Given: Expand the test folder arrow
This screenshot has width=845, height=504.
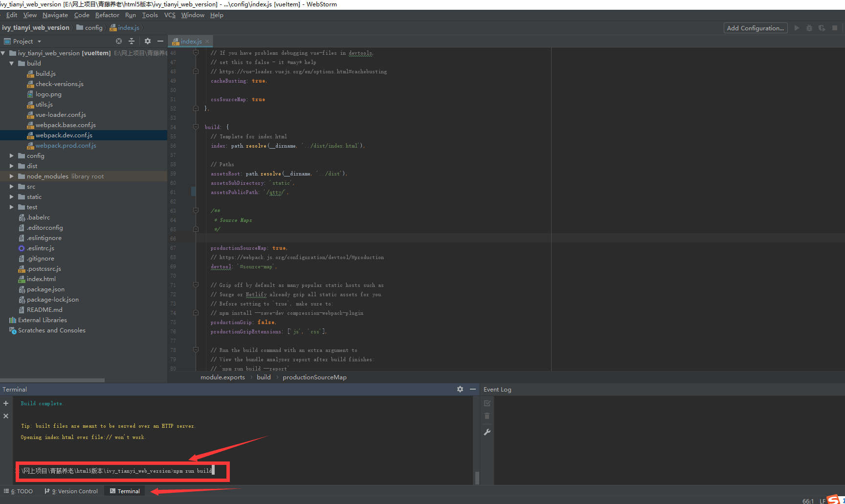Looking at the screenshot, I should click(12, 207).
